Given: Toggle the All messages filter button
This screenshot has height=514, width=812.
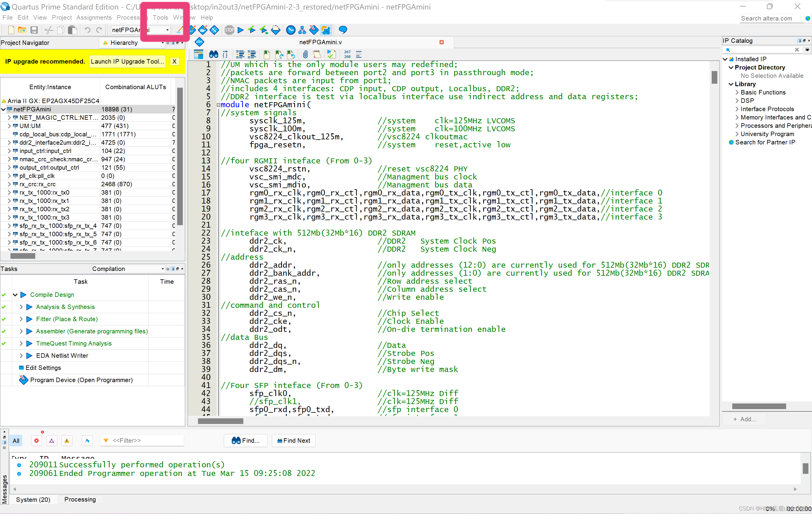Looking at the screenshot, I should click(16, 440).
